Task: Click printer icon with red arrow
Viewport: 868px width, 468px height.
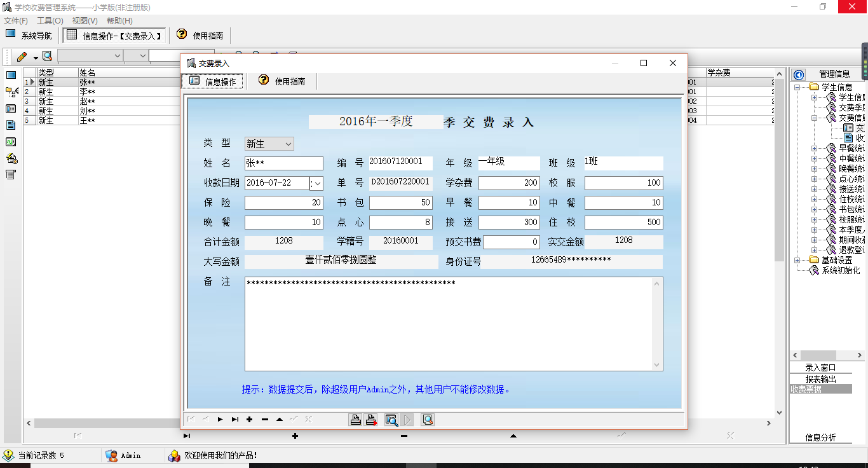Action: [x=371, y=420]
